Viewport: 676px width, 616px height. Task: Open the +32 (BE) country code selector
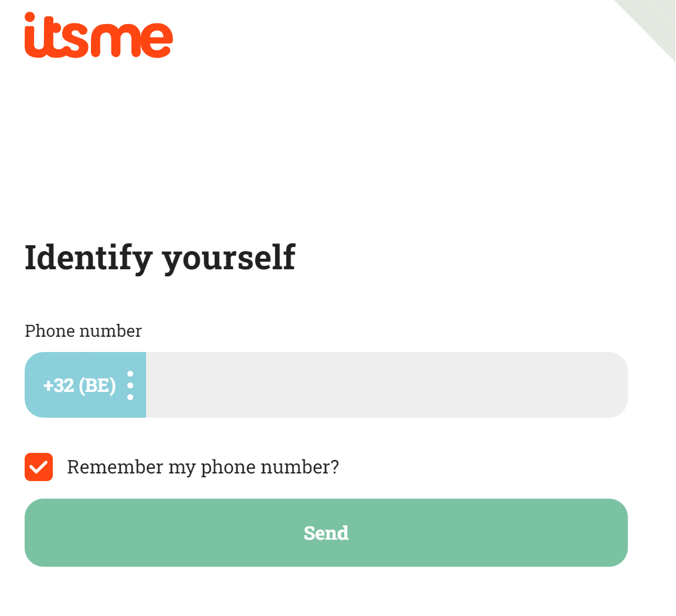85,385
